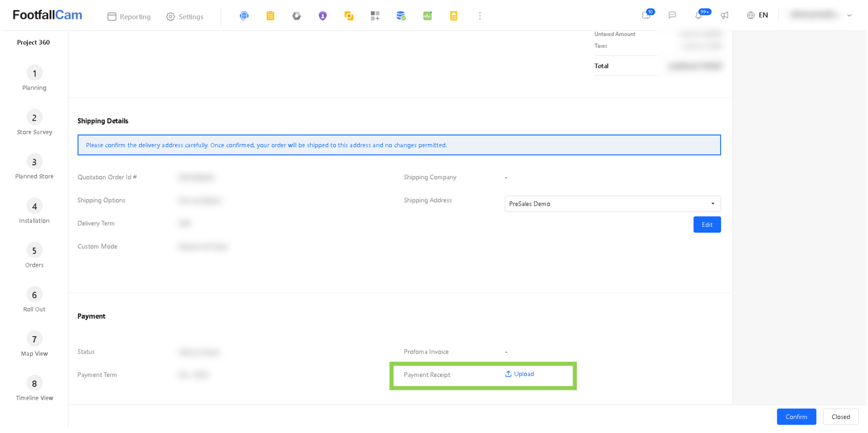
Task: Click the Edit shipping address button
Action: [707, 225]
